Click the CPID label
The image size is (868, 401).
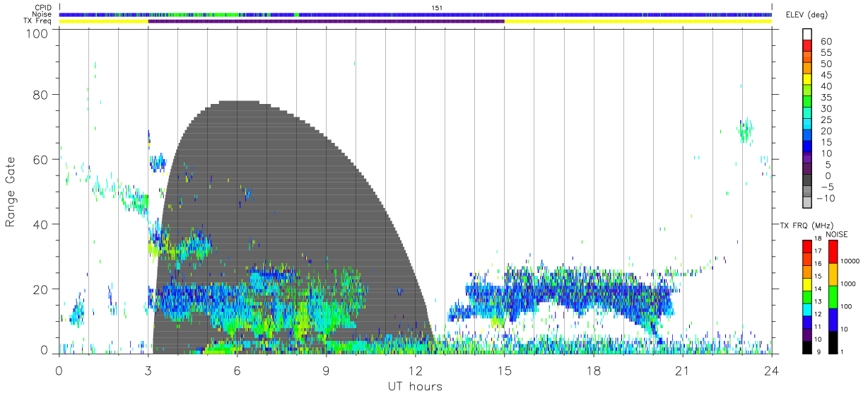click(43, 8)
